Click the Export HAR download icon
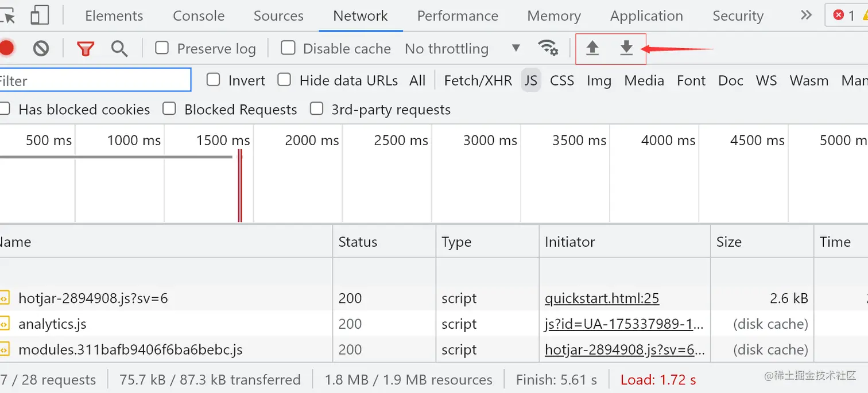Image resolution: width=868 pixels, height=393 pixels. 626,48
